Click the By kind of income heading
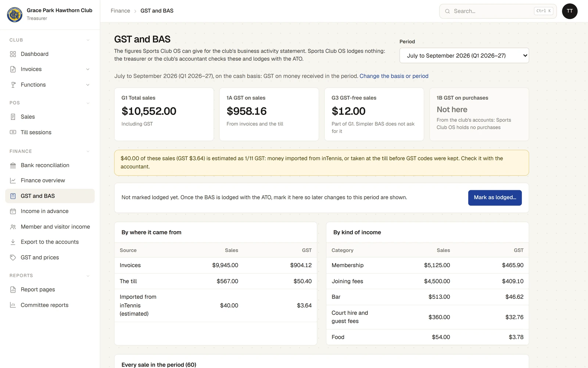588x368 pixels. 357,233
